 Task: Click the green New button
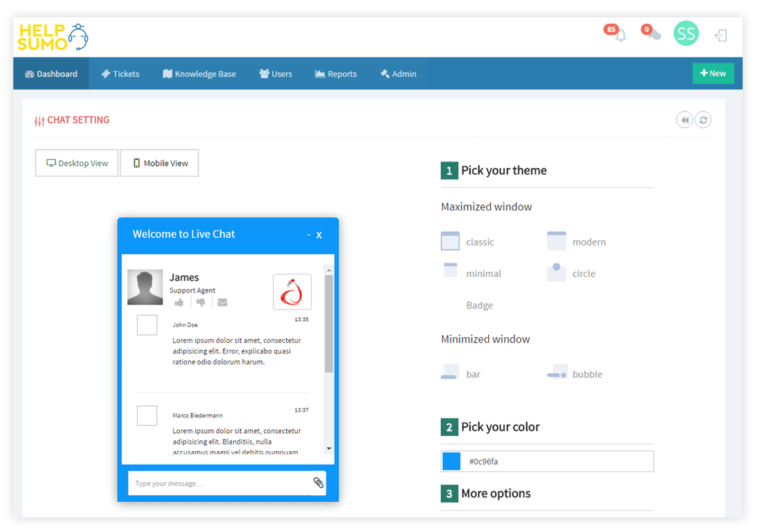point(713,73)
